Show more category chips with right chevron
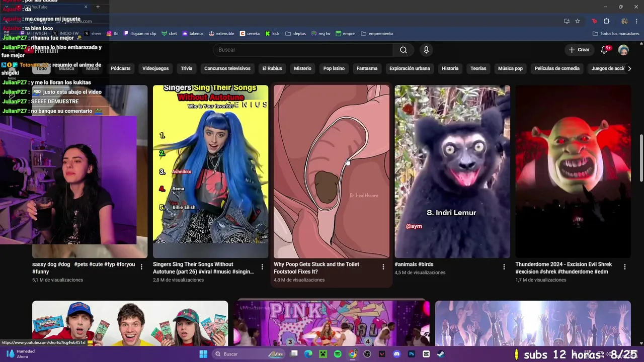 629,68
